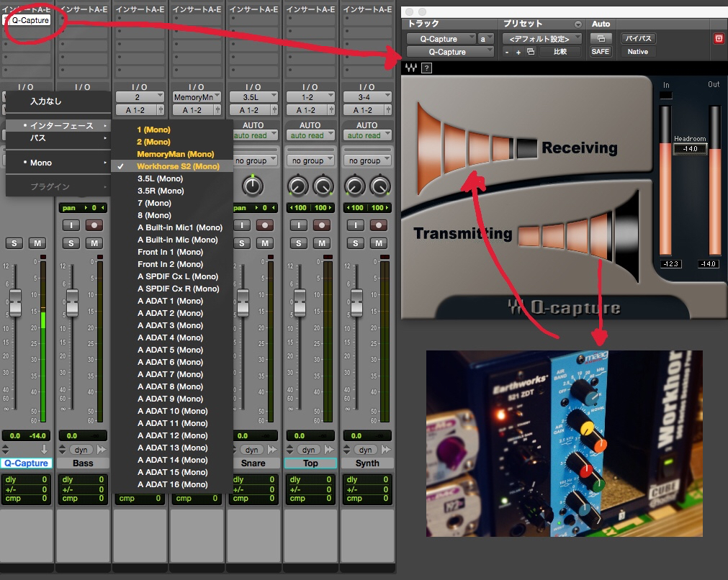Viewport: 728px width, 580px height.
Task: Open the Q-Capture plugin selector dropdown
Action: 450,52
